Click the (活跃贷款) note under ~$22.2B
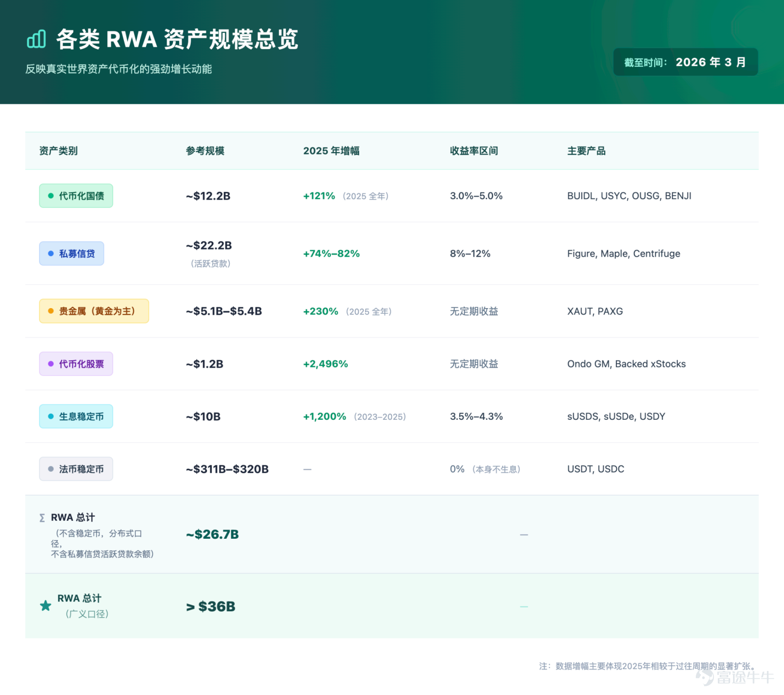 pyautogui.click(x=211, y=264)
